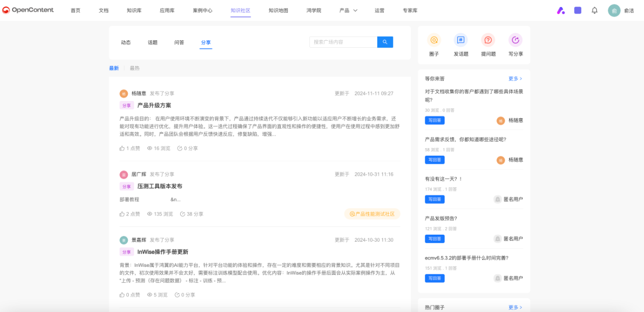Switch to the 问答 tab

(x=179, y=42)
